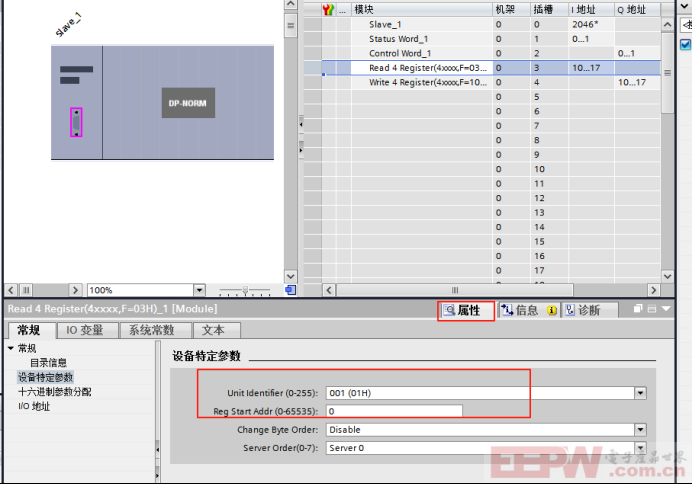Select 设备特定参数 in the tree
Screen dimensions: 692x484
pos(45,377)
